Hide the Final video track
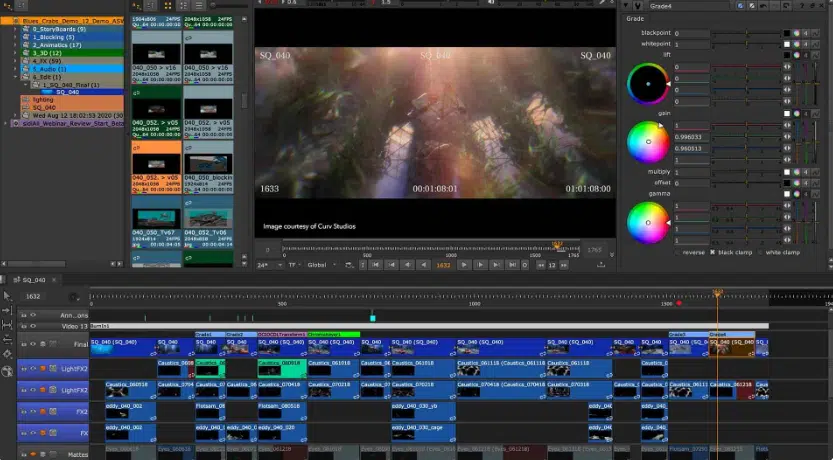The height and width of the screenshot is (460, 833). point(32,346)
